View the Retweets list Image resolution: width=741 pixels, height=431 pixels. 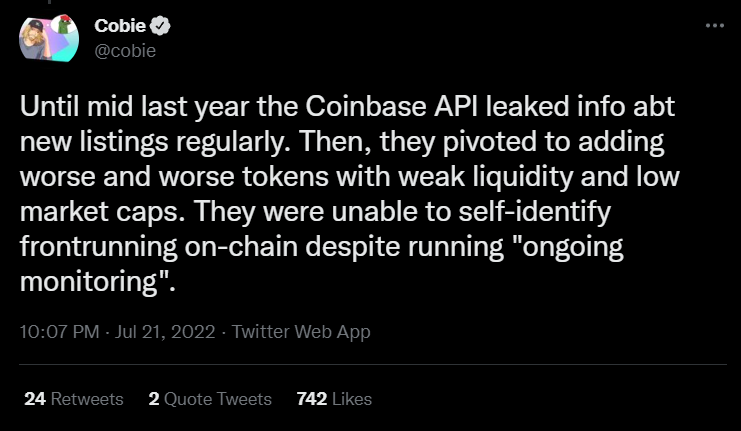pyautogui.click(x=87, y=398)
